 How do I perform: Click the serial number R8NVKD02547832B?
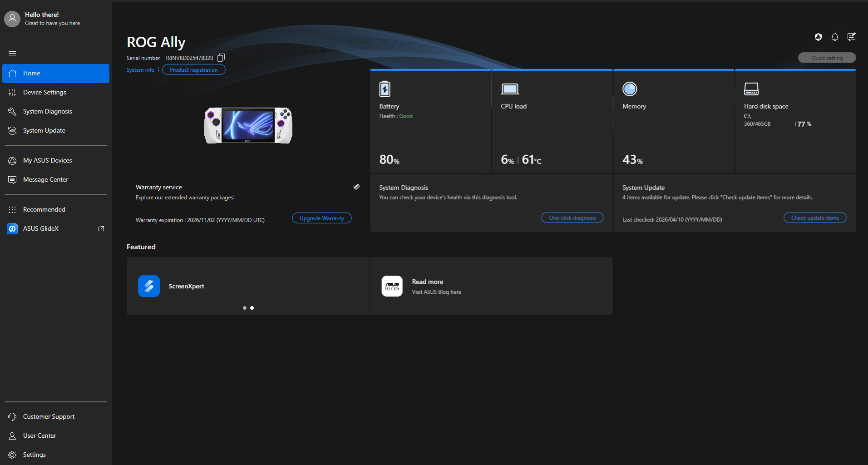pyautogui.click(x=189, y=58)
